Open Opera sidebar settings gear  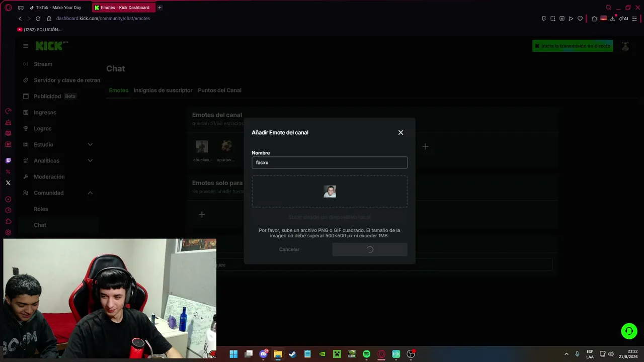8,232
